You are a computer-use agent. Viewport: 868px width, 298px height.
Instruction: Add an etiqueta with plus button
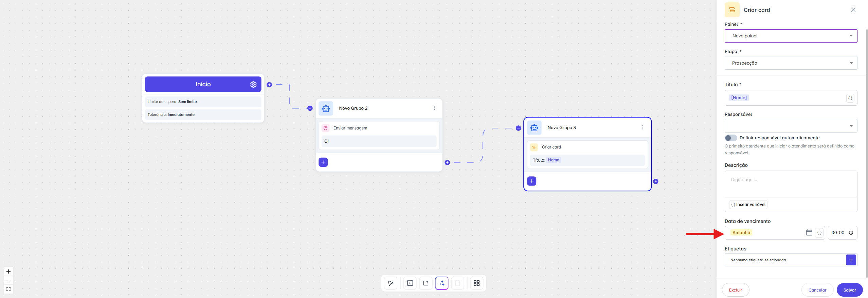(x=851, y=260)
